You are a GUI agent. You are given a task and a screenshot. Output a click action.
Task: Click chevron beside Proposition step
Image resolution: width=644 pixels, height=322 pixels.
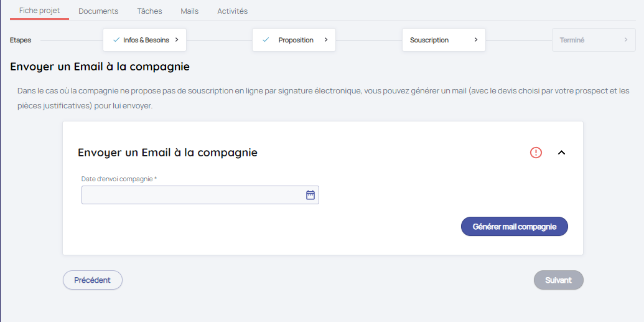tap(326, 40)
